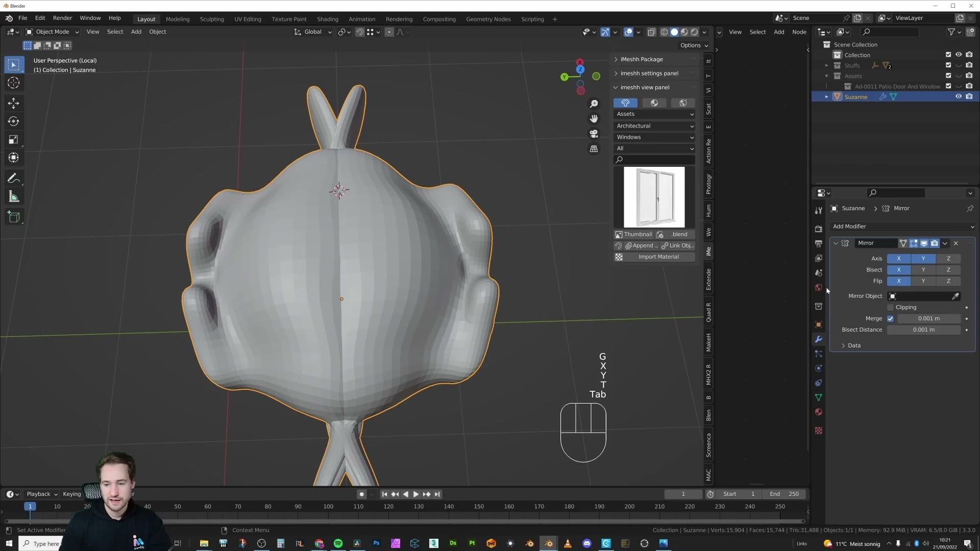Toggle the camera view icon
The image size is (980, 551).
[x=594, y=134]
